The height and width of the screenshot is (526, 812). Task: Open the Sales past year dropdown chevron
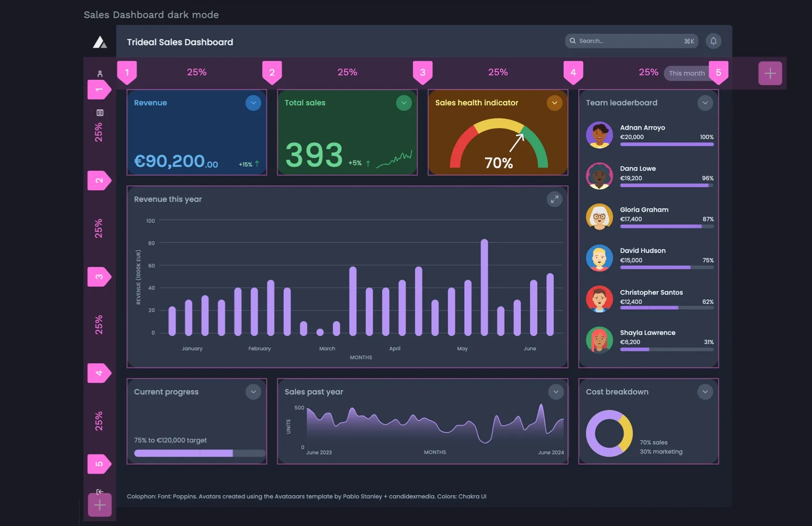click(556, 392)
